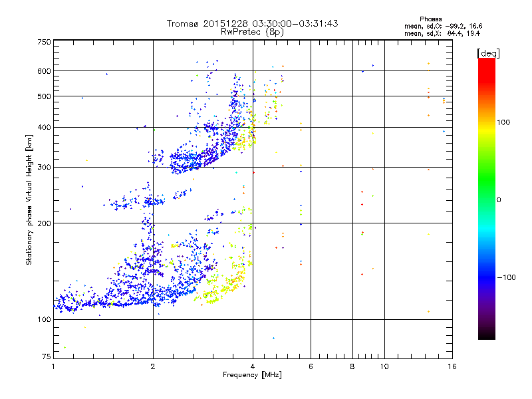Click the '2' frequency tick label

click(x=153, y=366)
